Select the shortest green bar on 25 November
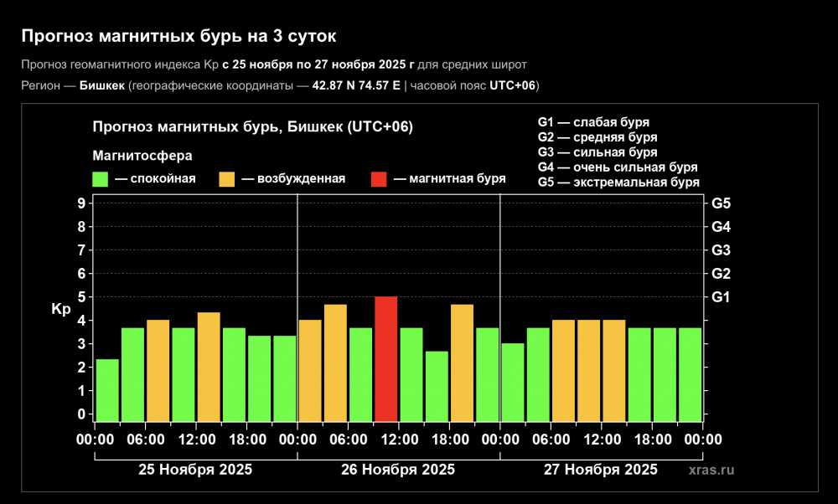The height and width of the screenshot is (504, 838). point(107,389)
